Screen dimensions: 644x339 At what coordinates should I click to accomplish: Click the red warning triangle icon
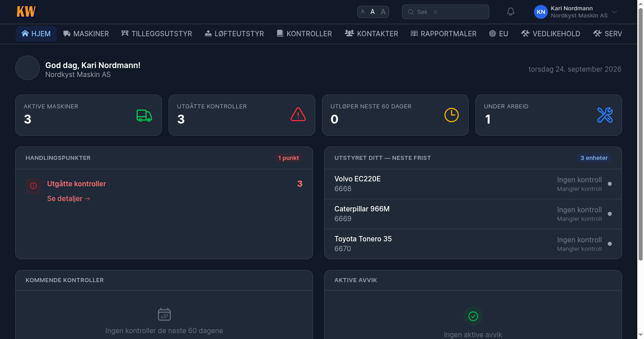pyautogui.click(x=298, y=115)
